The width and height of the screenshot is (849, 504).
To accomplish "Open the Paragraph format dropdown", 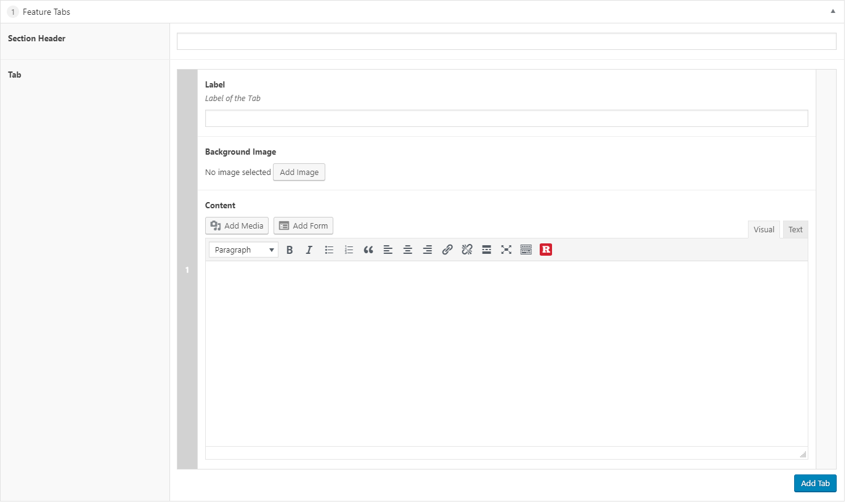I will coord(243,250).
